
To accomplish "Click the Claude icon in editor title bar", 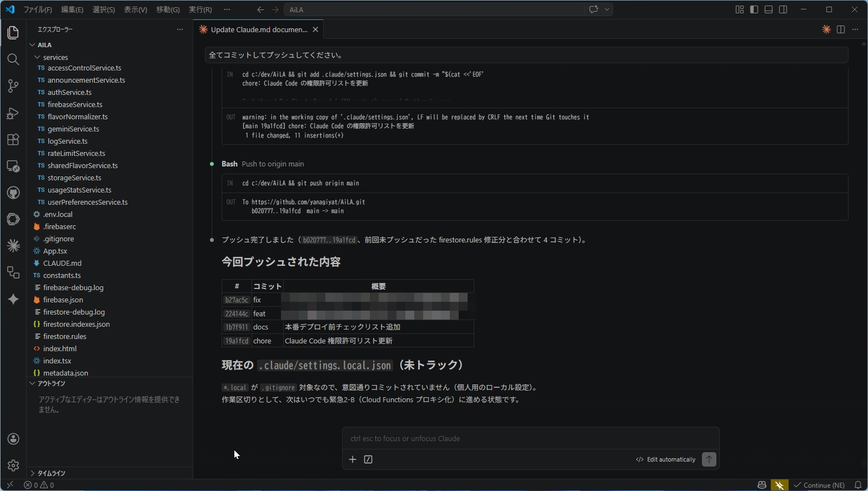I will point(826,29).
